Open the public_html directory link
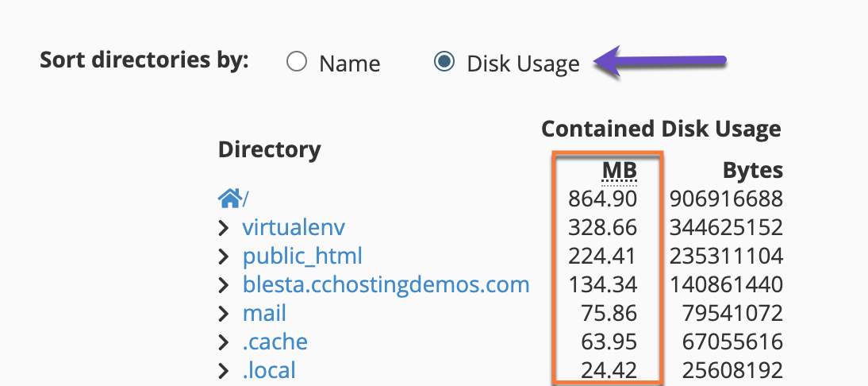 (x=302, y=257)
